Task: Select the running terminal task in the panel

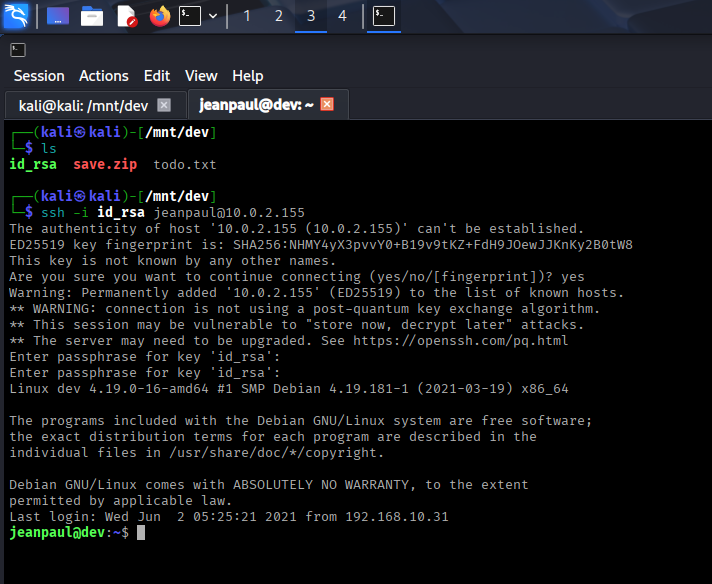Action: point(384,16)
